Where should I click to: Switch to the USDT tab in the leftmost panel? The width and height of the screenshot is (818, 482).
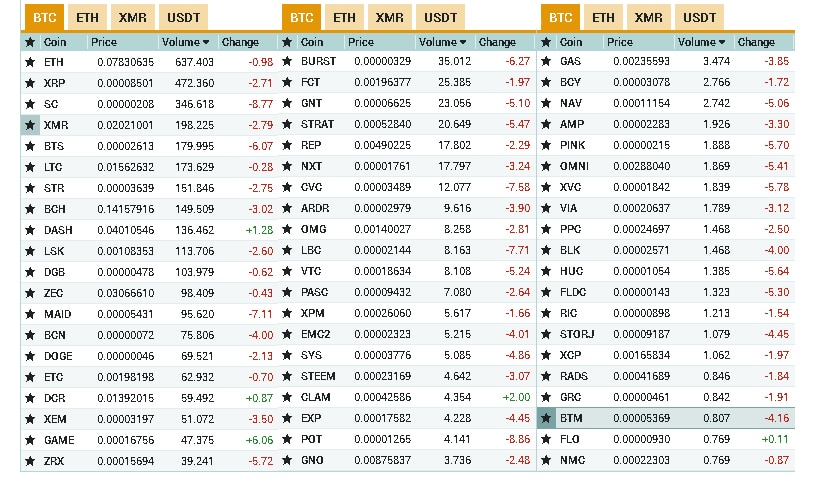tap(183, 18)
